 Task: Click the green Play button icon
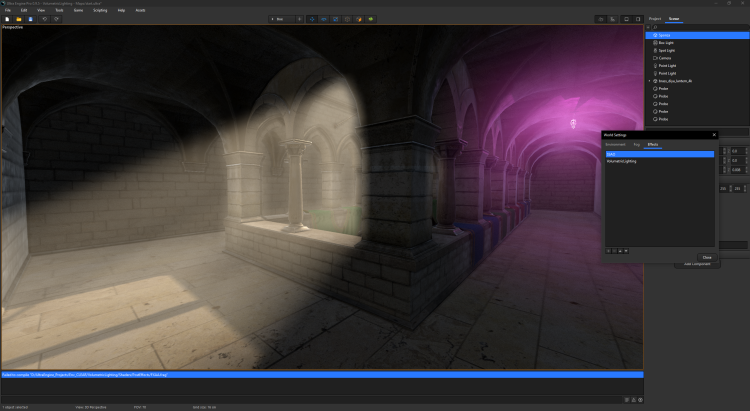(371, 19)
